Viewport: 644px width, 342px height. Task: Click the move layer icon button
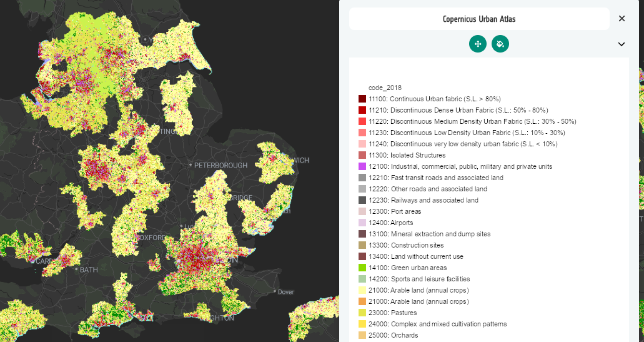(478, 44)
